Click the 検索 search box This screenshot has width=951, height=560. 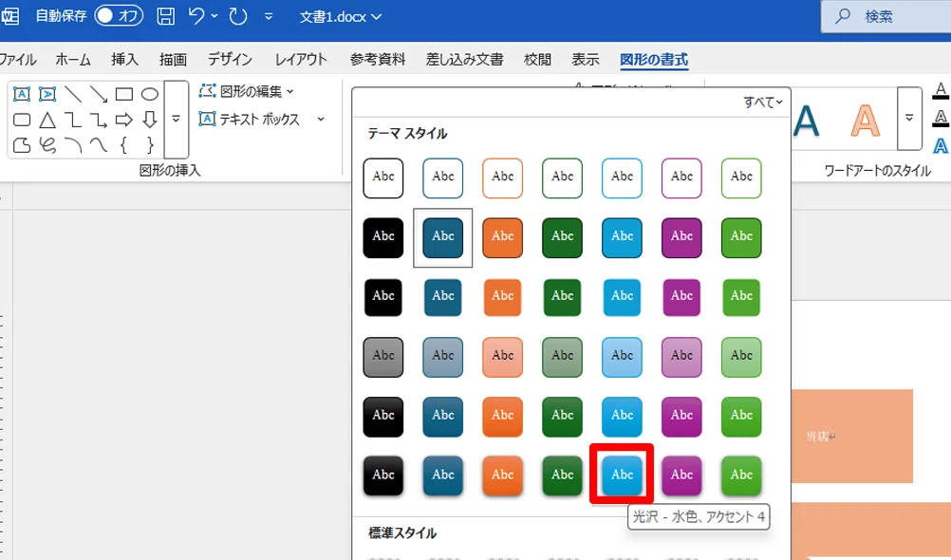(886, 16)
